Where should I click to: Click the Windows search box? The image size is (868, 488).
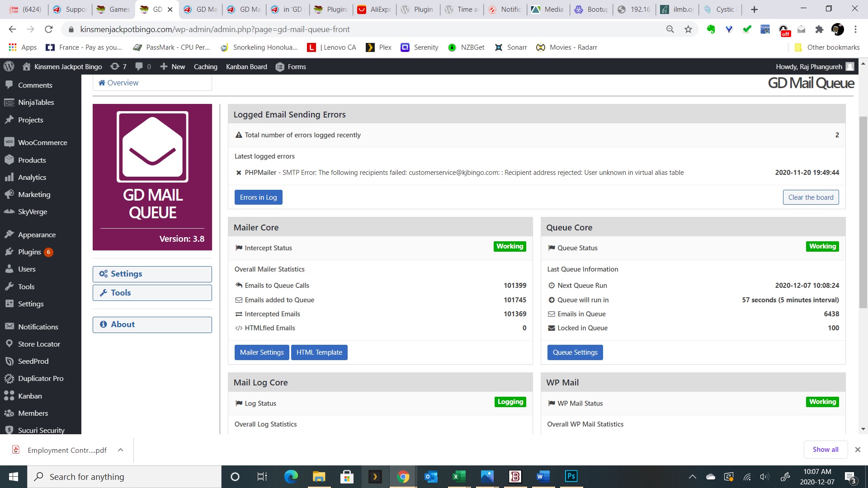pos(124,477)
